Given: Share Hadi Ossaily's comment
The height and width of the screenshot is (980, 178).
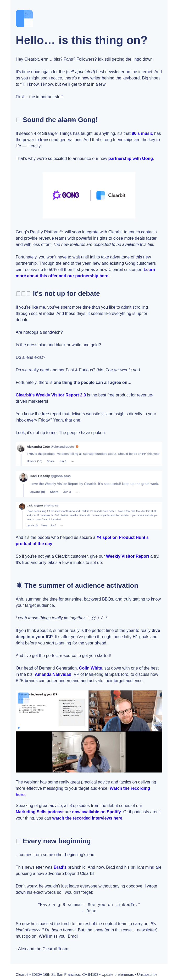Looking at the screenshot, I should pyautogui.click(x=54, y=492).
